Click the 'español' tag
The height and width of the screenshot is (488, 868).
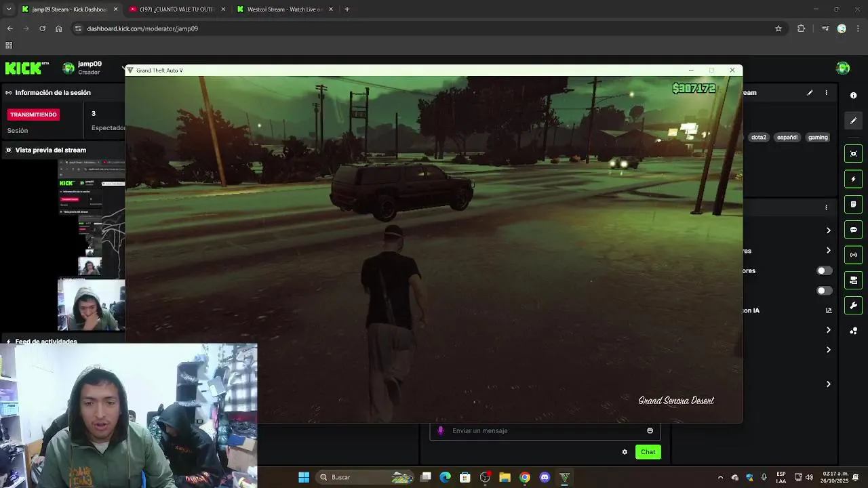coord(787,137)
